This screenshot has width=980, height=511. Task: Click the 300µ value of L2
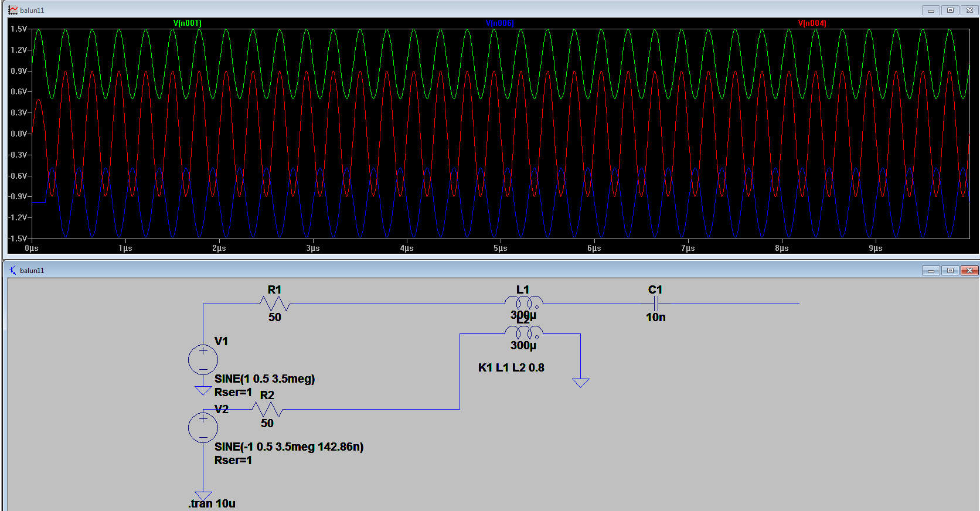523,345
